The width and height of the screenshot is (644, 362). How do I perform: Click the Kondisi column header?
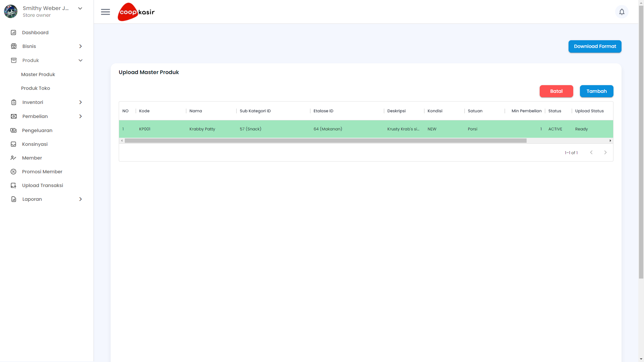pyautogui.click(x=444, y=111)
